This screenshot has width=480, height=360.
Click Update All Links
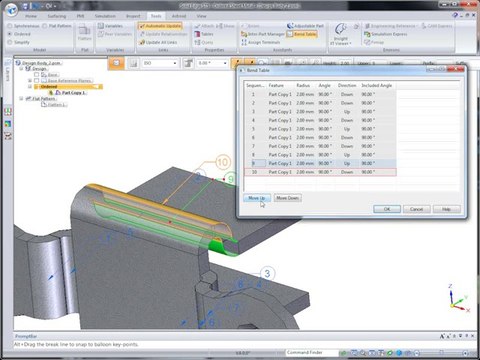(x=158, y=42)
